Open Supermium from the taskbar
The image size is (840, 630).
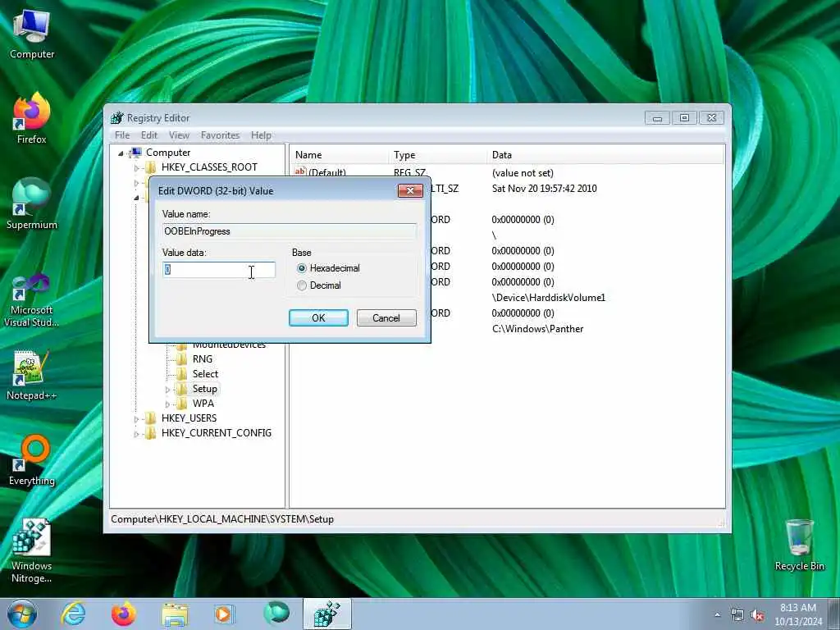pos(276,613)
